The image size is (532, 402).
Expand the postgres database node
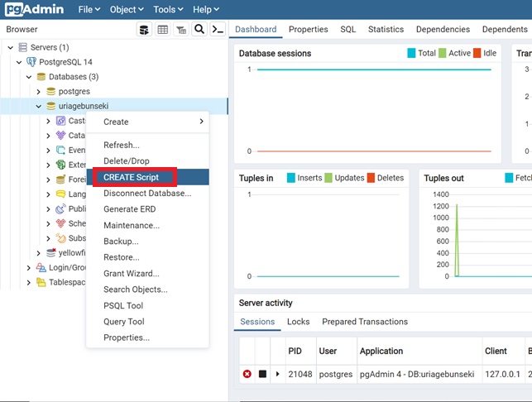tap(38, 92)
